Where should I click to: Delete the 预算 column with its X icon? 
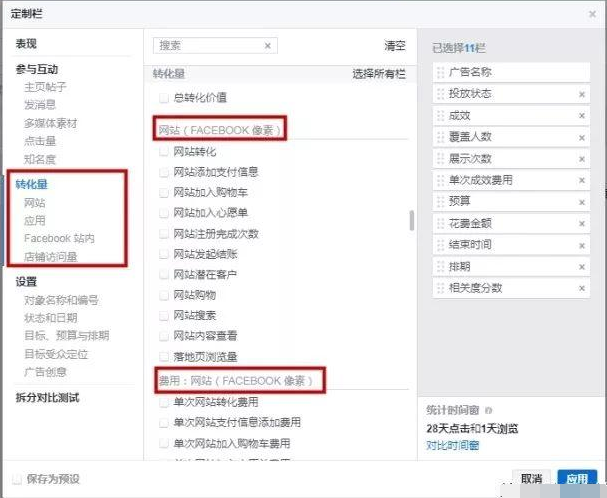582,200
